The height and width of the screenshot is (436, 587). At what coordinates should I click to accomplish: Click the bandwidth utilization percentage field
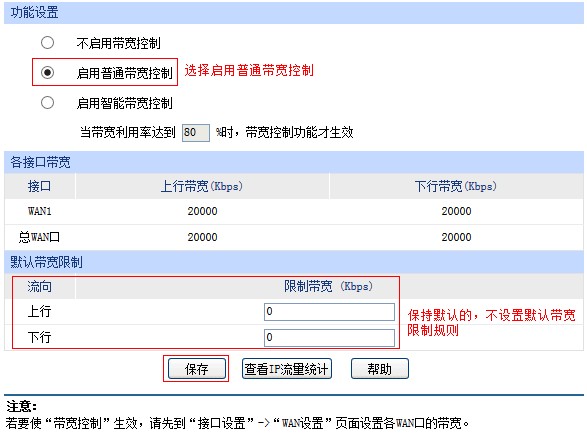(x=195, y=132)
